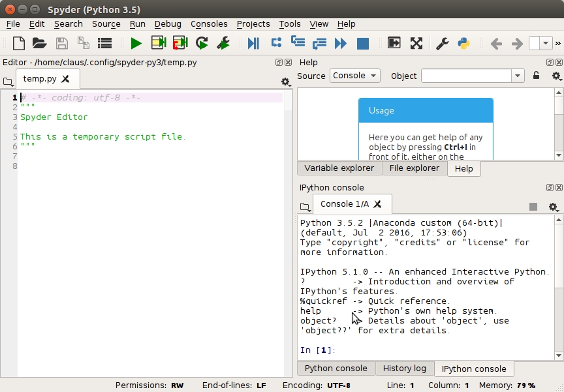Toggle the Help pane lock icon

coord(536,75)
